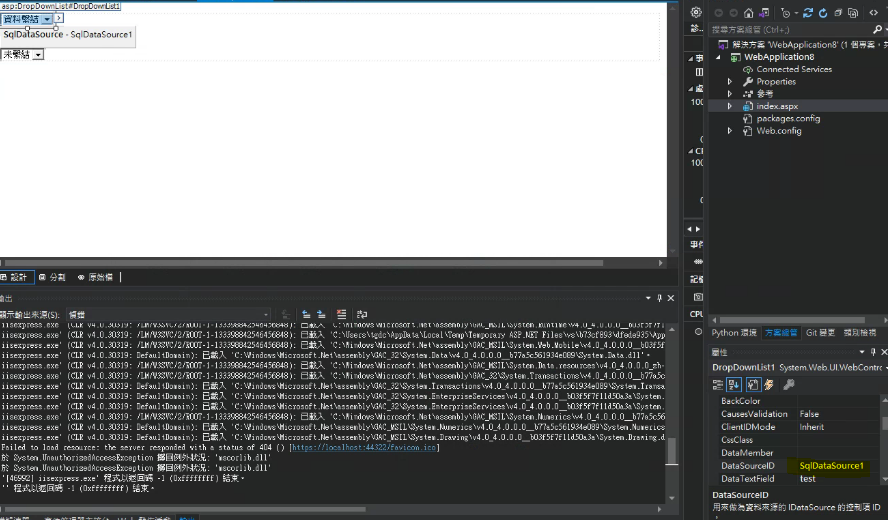Click Home icon in Solution Explorer toolbar
Image resolution: width=888 pixels, height=520 pixels.
click(x=749, y=13)
